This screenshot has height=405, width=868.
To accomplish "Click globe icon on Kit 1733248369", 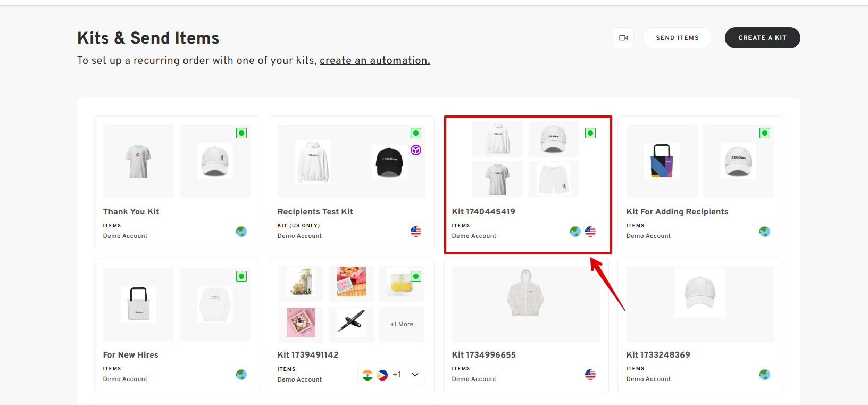I will (x=765, y=375).
